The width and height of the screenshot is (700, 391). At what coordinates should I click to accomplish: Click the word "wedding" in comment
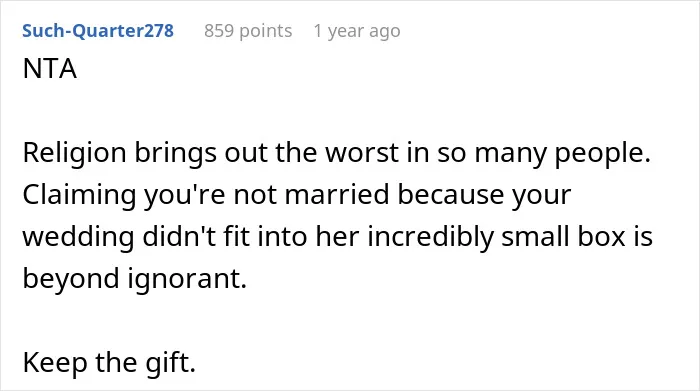pyautogui.click(x=79, y=237)
